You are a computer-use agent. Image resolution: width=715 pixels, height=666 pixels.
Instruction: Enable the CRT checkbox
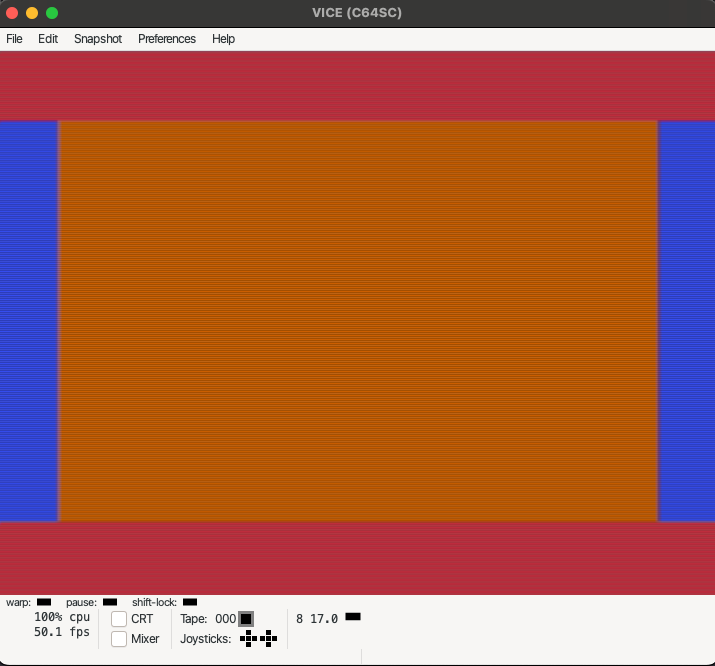point(119,619)
